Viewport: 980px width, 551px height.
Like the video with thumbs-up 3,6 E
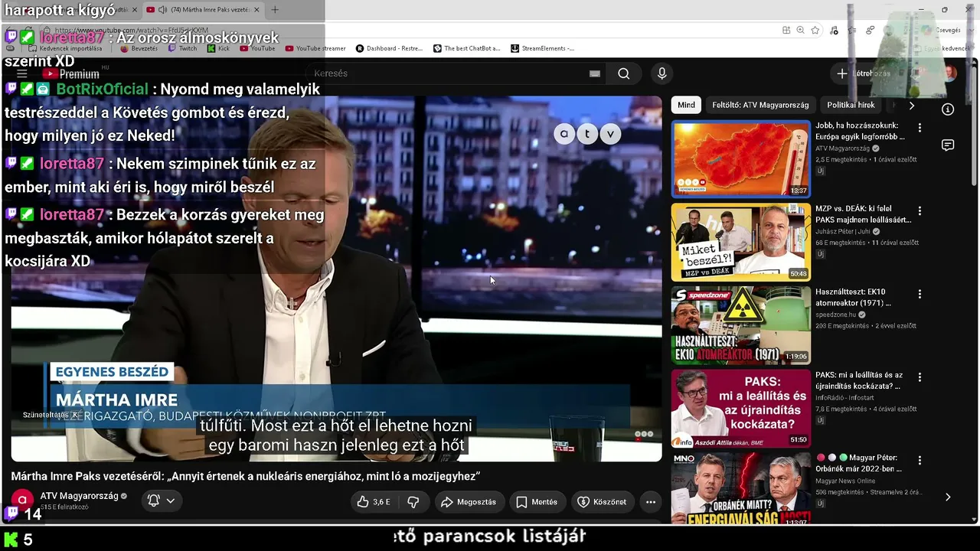pos(374,502)
